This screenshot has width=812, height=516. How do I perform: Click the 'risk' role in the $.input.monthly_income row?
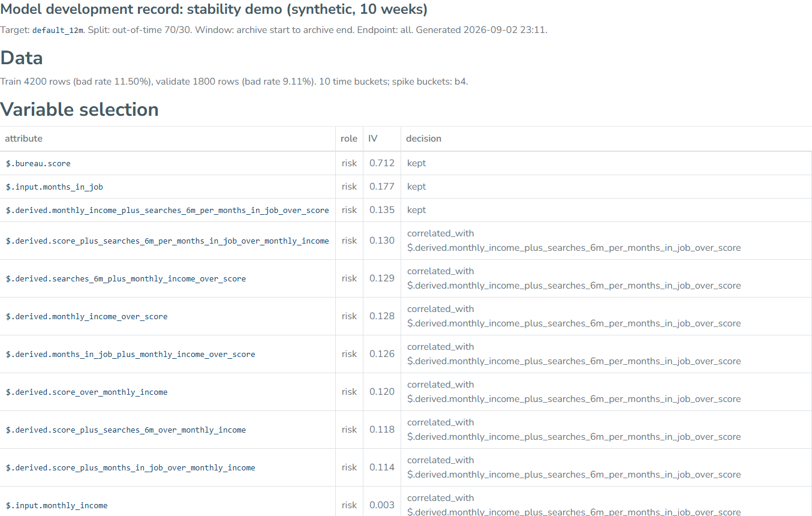[350, 505]
